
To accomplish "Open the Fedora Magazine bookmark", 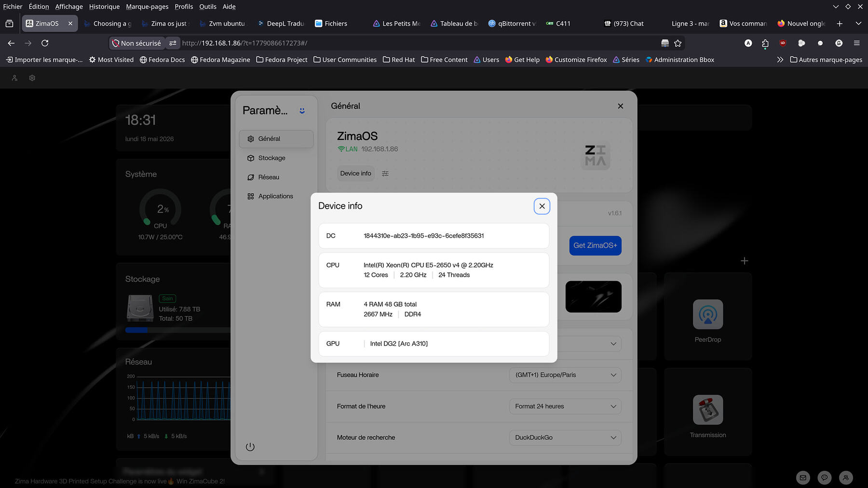I will (x=220, y=60).
